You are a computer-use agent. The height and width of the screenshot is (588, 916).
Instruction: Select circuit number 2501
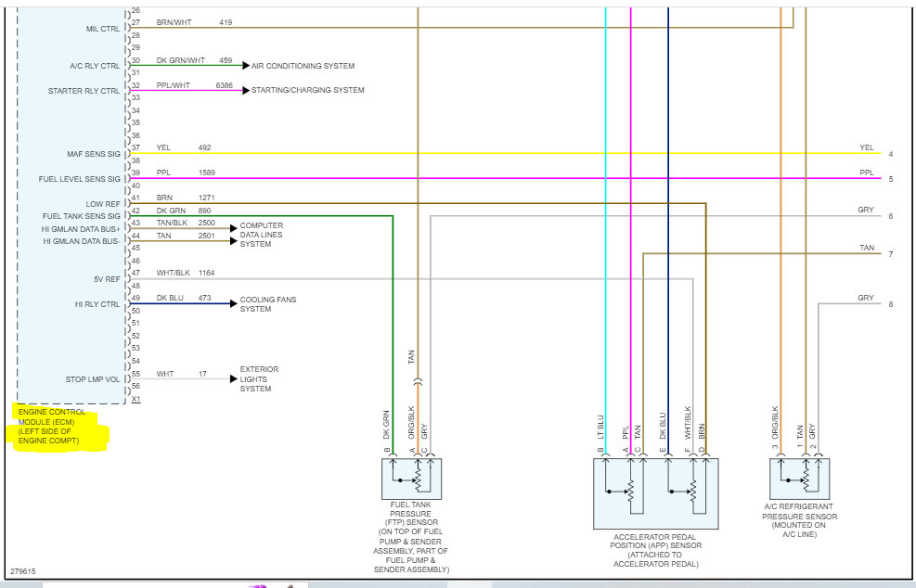click(x=207, y=236)
